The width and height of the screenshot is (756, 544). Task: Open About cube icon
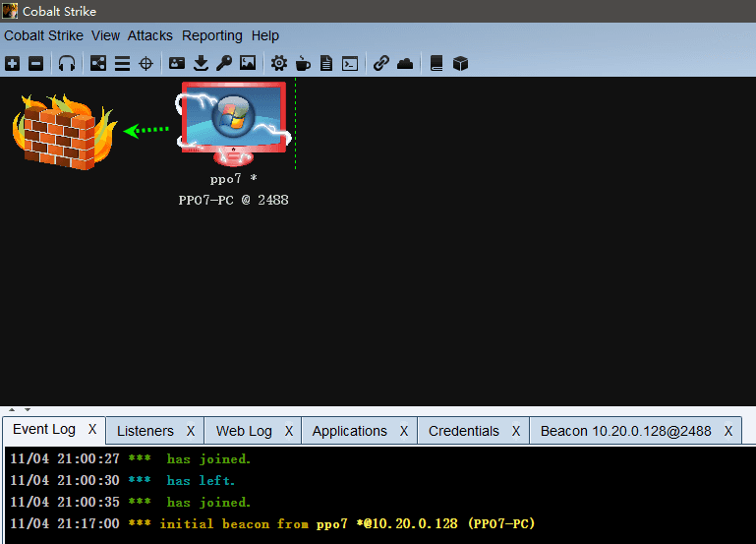pyautogui.click(x=460, y=63)
